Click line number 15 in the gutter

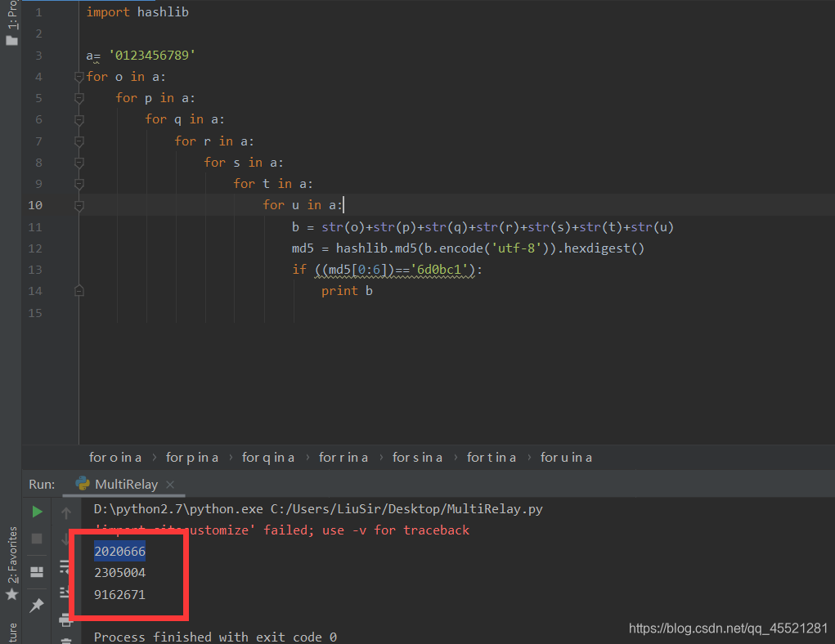(x=35, y=313)
